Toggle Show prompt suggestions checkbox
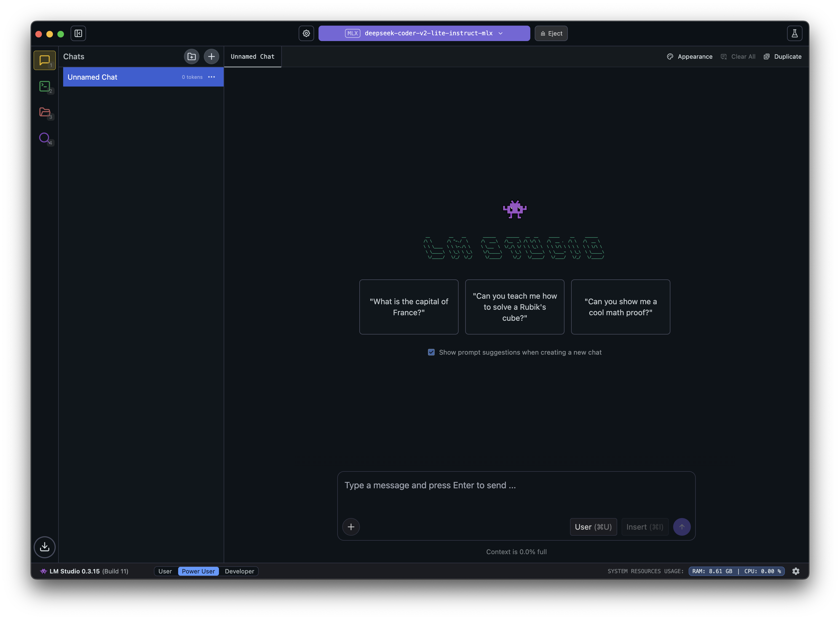This screenshot has height=620, width=840. [x=431, y=352]
